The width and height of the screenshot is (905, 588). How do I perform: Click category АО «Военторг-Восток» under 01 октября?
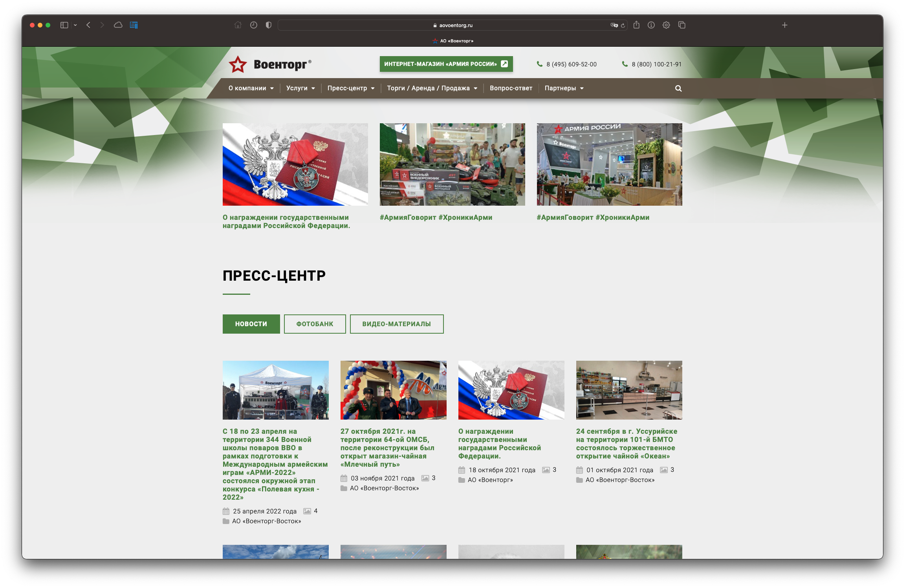tap(620, 480)
